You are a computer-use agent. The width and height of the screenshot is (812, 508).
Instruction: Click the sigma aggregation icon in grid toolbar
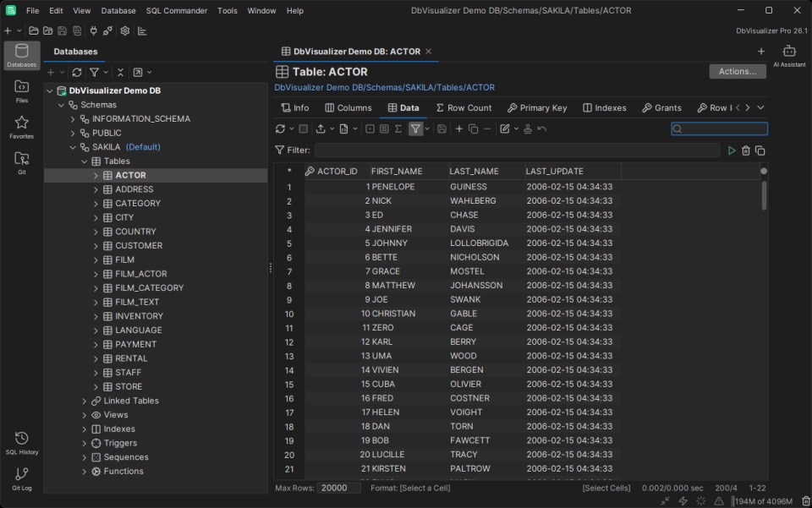pyautogui.click(x=398, y=128)
